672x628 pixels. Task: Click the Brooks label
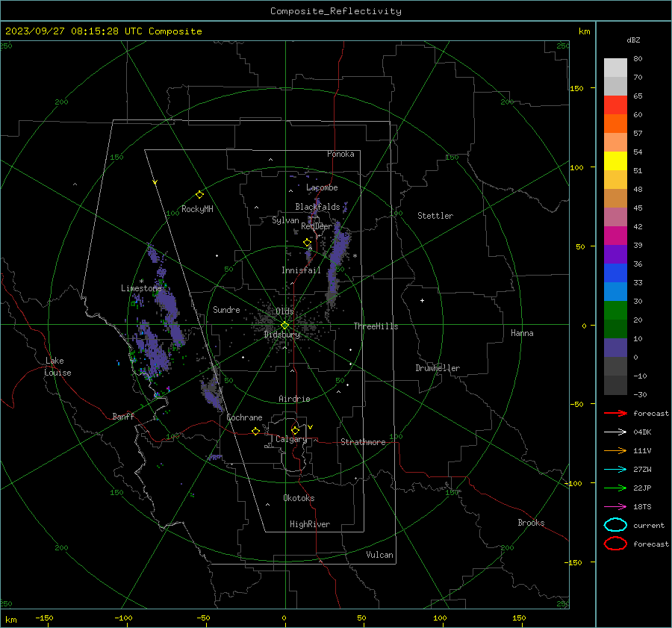(x=531, y=523)
